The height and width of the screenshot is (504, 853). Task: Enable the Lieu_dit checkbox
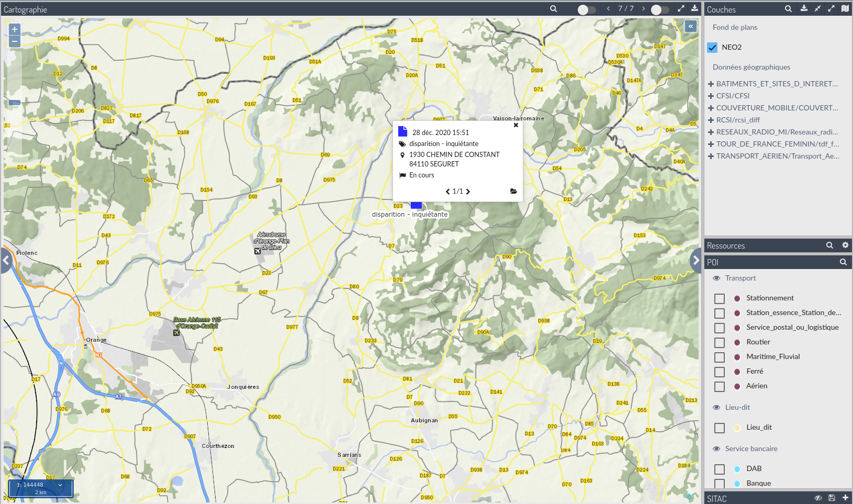[x=720, y=428]
